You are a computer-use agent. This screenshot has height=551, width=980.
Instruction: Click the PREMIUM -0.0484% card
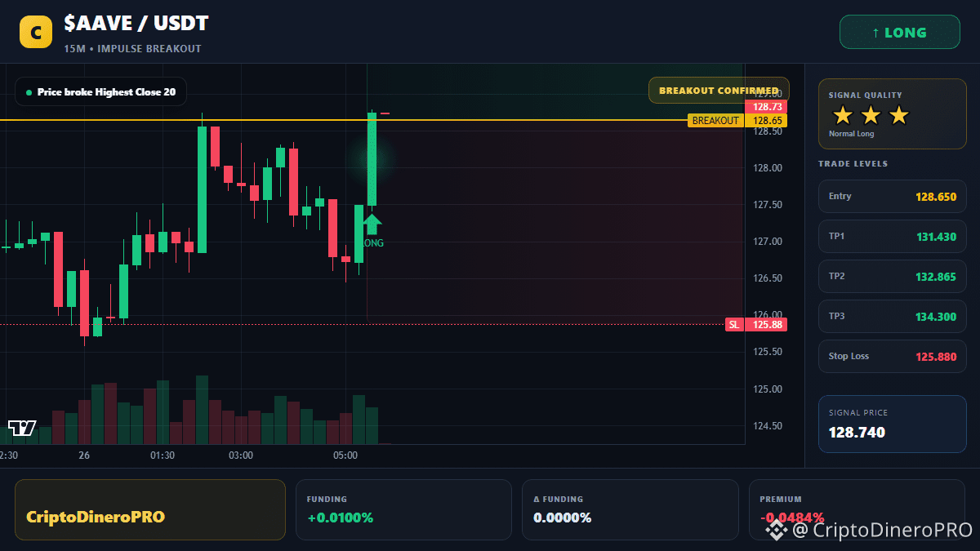pos(857,509)
